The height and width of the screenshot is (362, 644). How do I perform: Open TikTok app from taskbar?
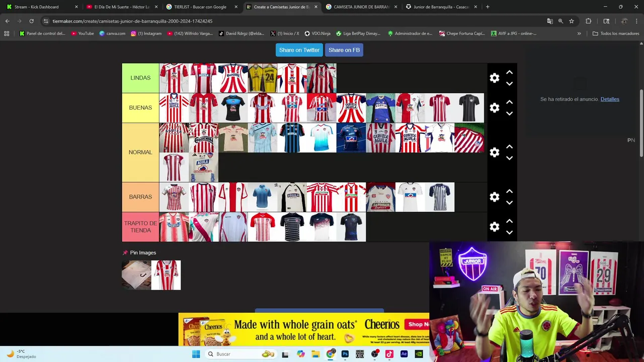click(389, 354)
